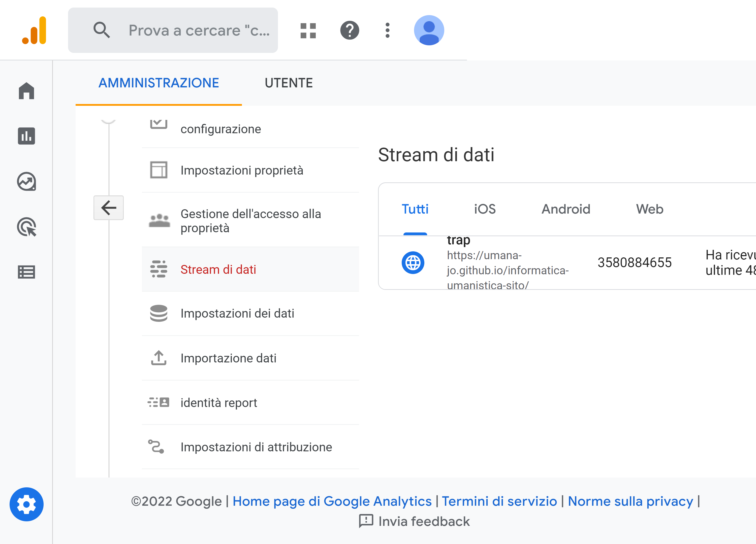Click the web stream globe icon
Viewport: 756px width, 544px height.
[x=413, y=262]
